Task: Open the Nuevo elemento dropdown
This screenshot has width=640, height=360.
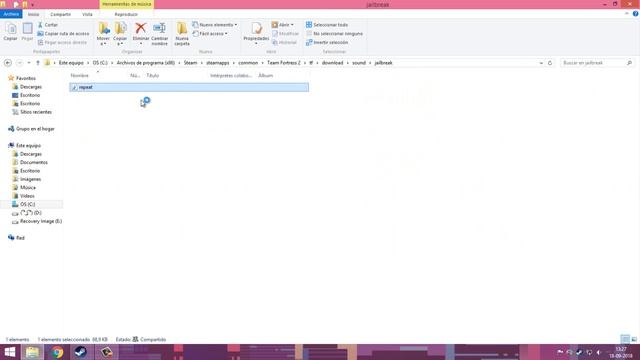Action: click(215, 25)
